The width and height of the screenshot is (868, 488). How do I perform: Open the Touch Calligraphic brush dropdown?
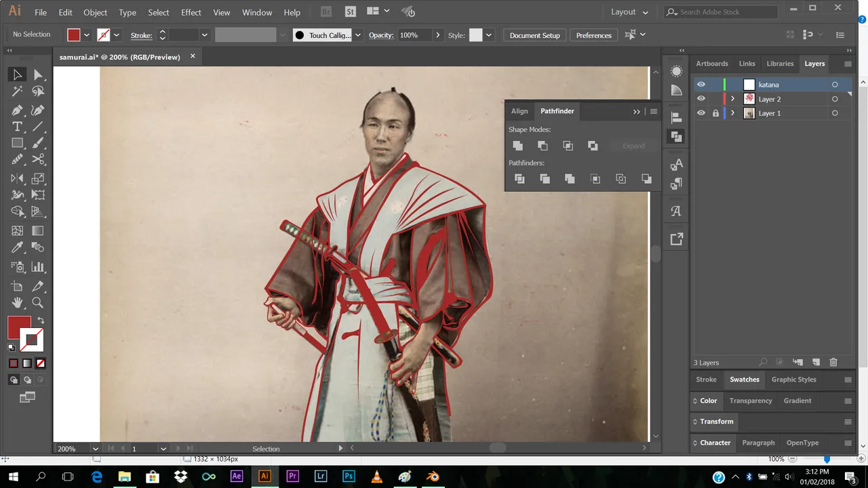[357, 35]
